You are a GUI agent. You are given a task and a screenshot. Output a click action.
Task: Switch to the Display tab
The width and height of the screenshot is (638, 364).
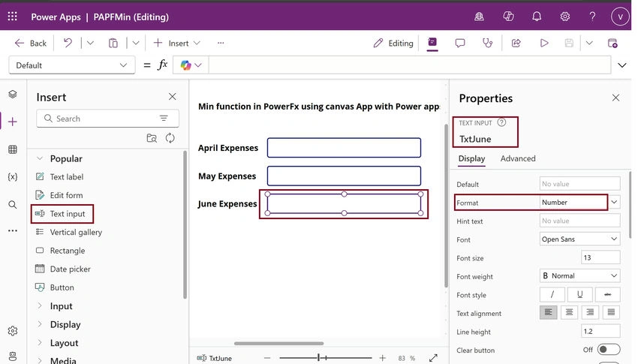pos(471,158)
